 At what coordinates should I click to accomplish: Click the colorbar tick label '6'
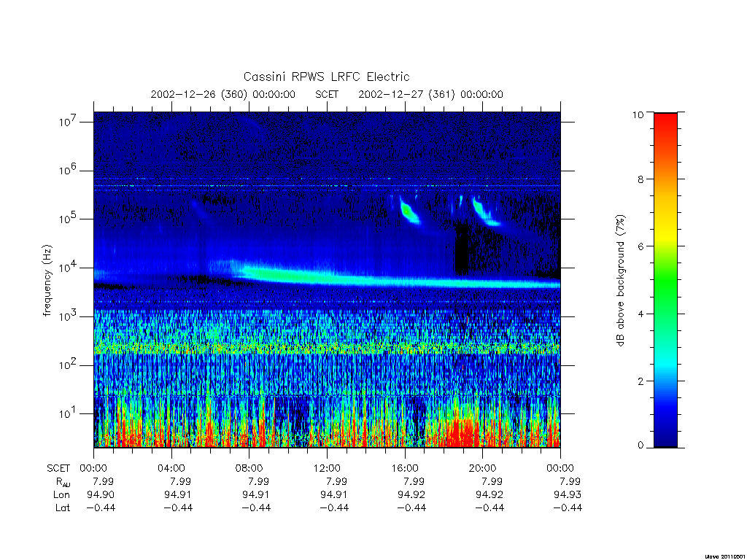click(640, 246)
